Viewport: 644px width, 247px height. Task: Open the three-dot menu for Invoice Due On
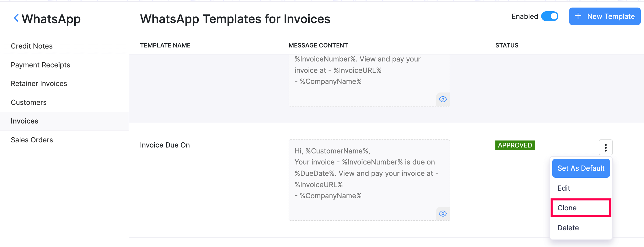605,147
